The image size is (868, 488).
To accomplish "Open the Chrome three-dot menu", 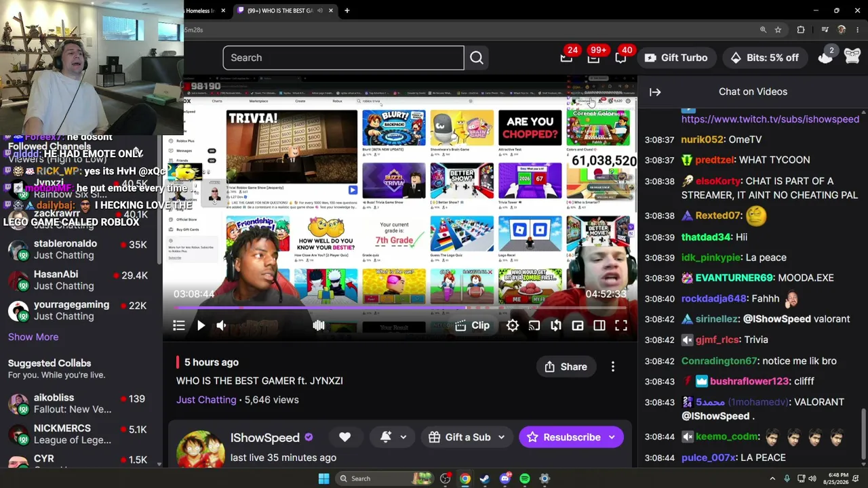I will tap(858, 30).
